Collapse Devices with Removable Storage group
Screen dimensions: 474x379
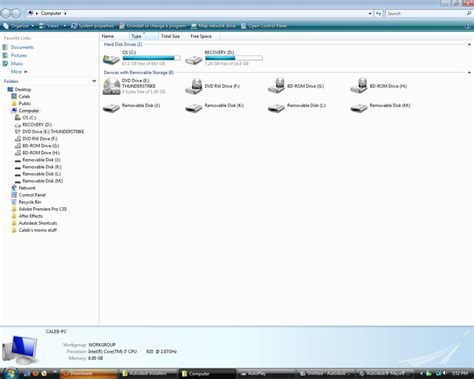tap(469, 72)
